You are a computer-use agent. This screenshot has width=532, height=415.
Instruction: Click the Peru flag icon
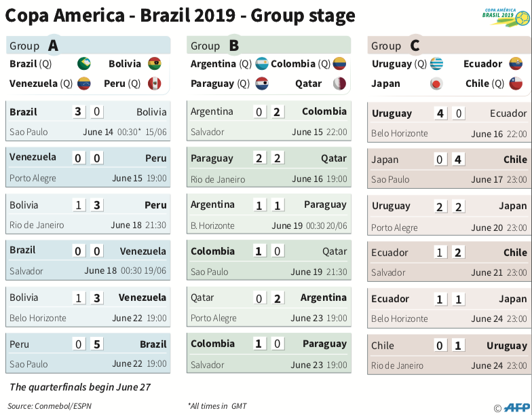(x=155, y=84)
